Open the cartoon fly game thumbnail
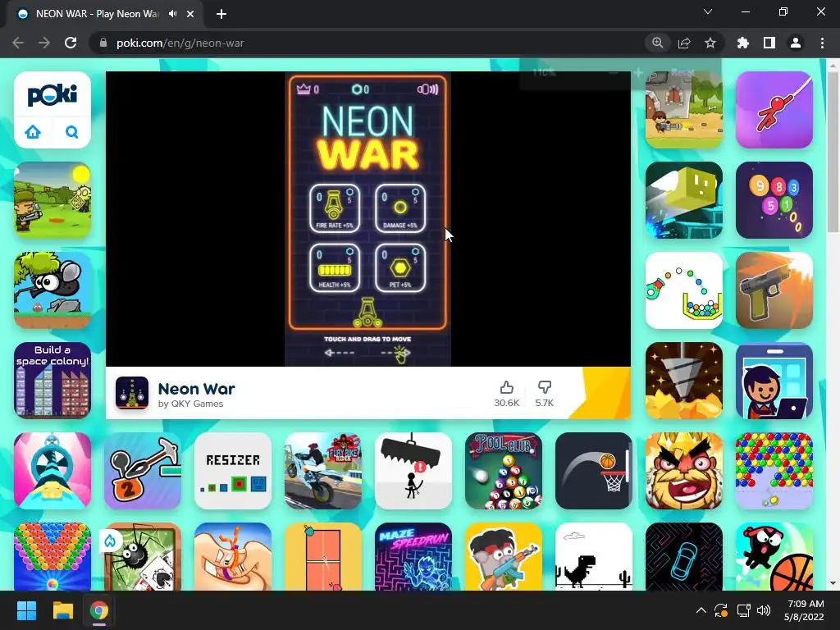Screen dimensions: 840x630 52,290
